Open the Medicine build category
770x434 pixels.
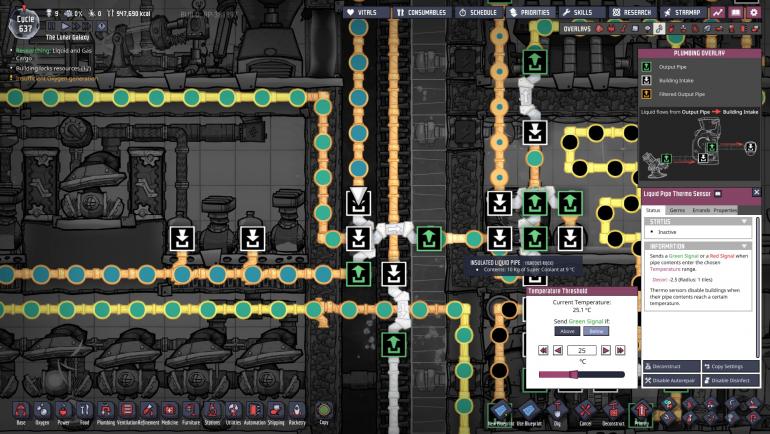[169, 412]
